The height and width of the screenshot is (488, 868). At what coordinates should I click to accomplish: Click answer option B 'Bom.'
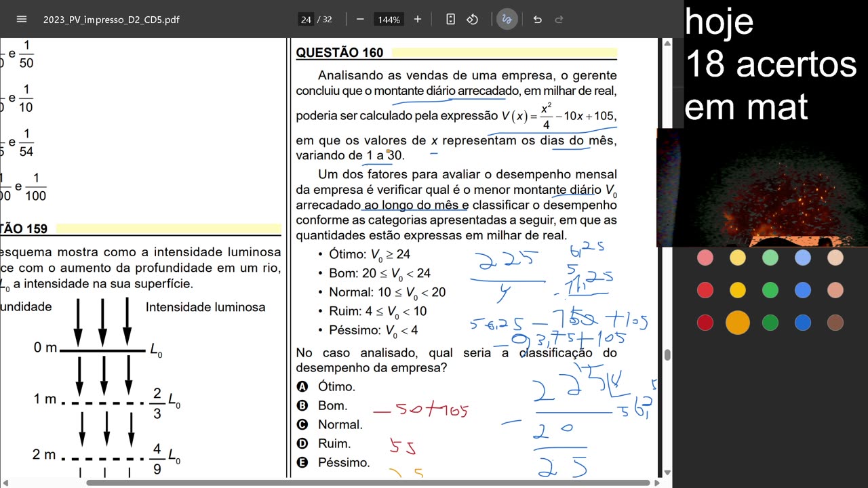click(x=322, y=405)
